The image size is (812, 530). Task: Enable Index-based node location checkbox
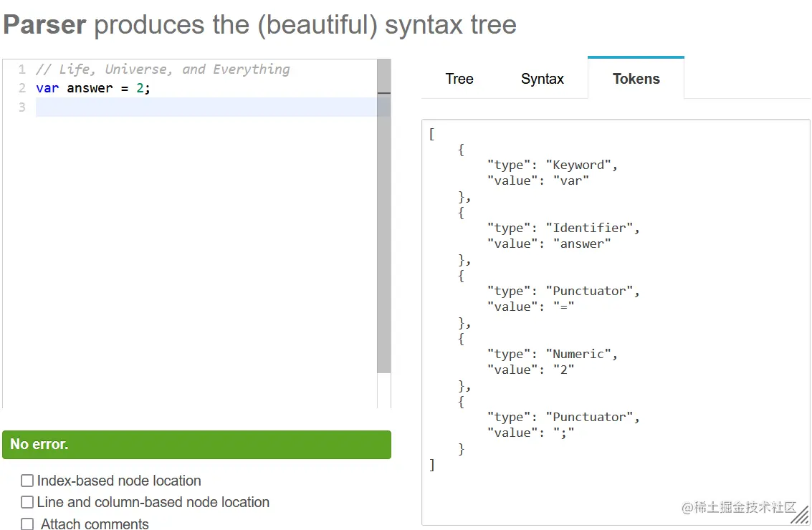click(27, 481)
